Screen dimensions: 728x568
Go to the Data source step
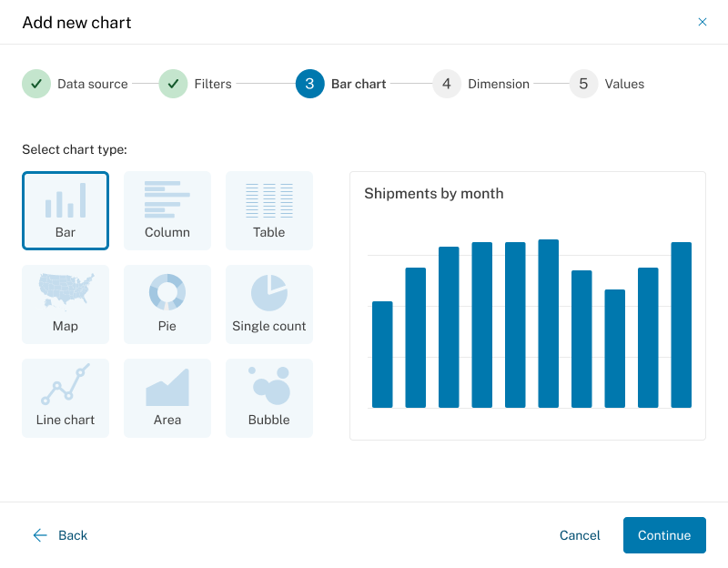tap(76, 84)
